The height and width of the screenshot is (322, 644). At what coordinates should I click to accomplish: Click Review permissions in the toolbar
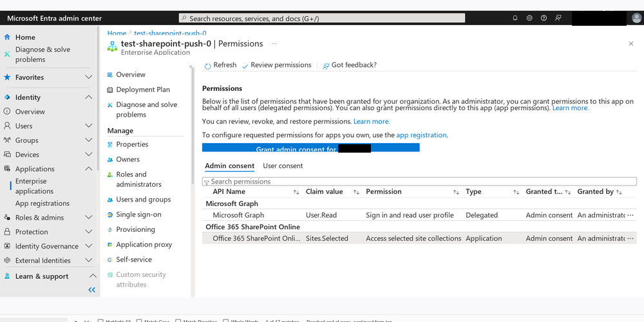coord(277,65)
